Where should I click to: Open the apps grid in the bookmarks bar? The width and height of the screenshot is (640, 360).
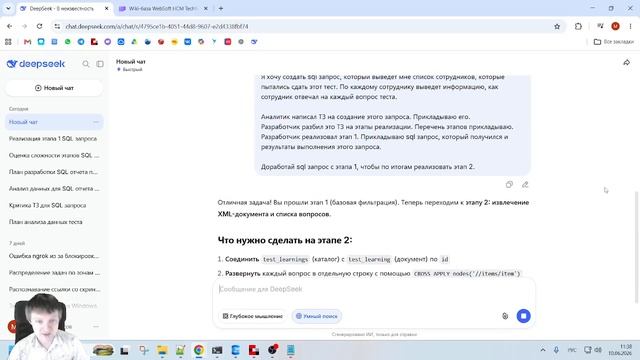[8, 42]
